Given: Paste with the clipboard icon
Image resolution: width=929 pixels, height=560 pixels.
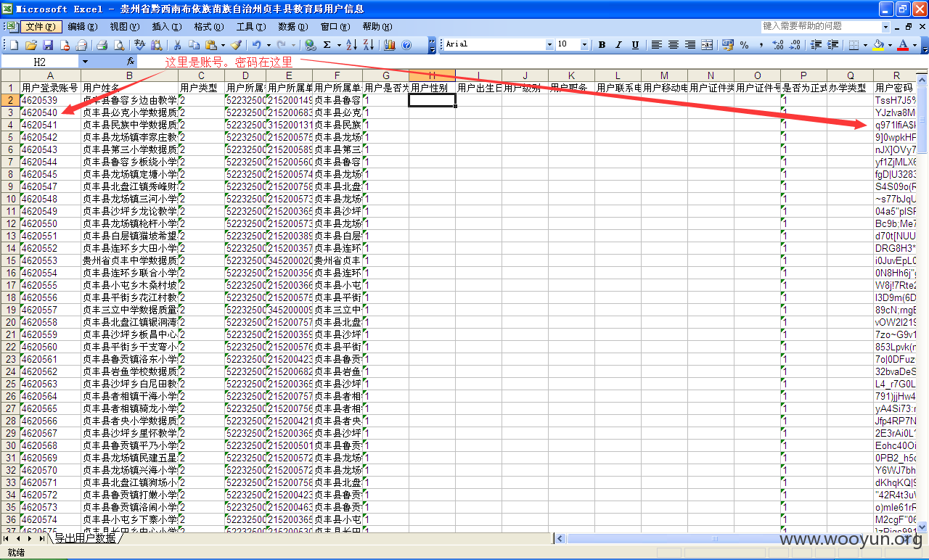Looking at the screenshot, I should click(210, 45).
